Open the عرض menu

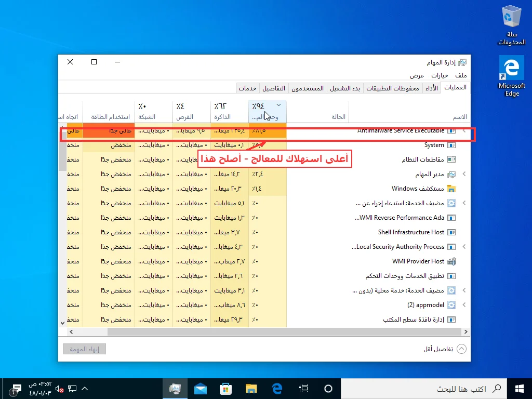tap(417, 75)
